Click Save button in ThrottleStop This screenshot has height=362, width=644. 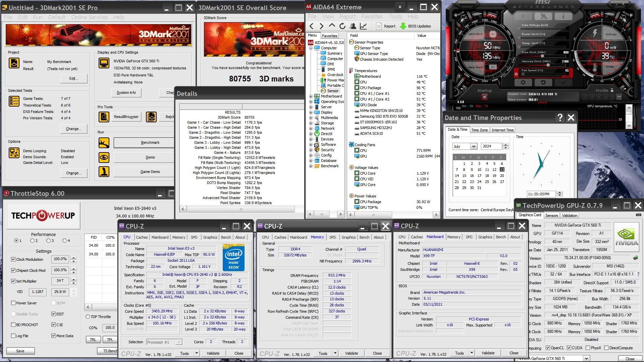click(20, 351)
